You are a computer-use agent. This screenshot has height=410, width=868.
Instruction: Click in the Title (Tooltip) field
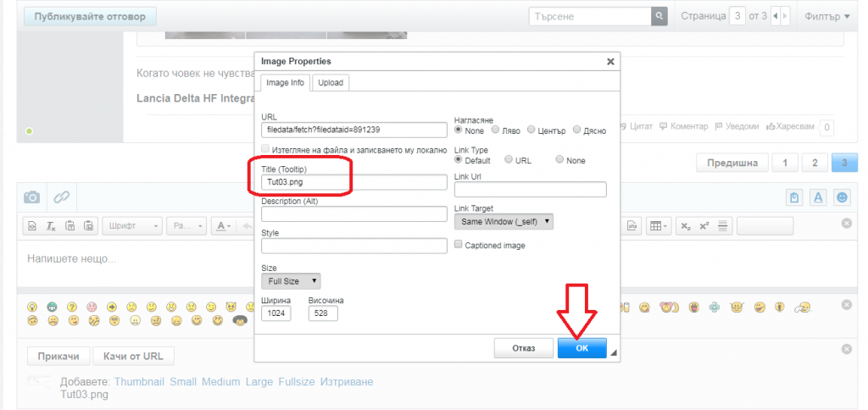(x=353, y=182)
